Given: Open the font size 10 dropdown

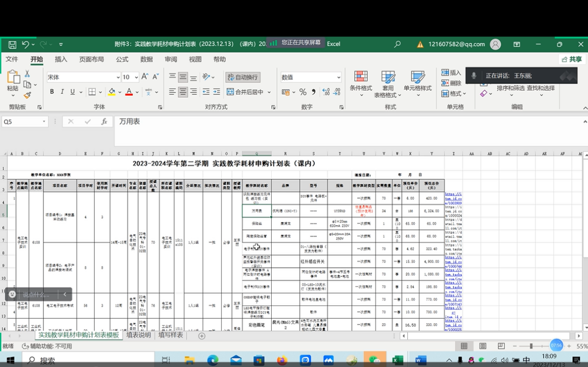Looking at the screenshot, I should pos(136,77).
